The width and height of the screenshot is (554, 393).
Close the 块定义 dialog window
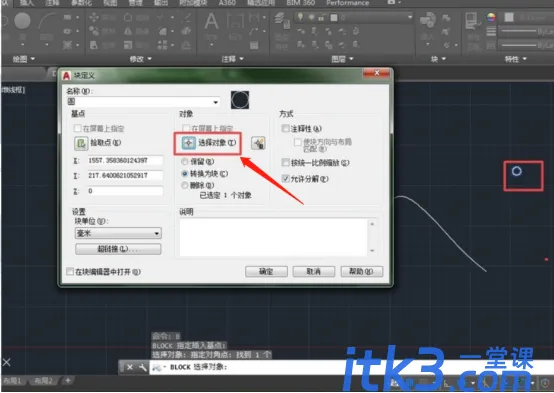377,73
